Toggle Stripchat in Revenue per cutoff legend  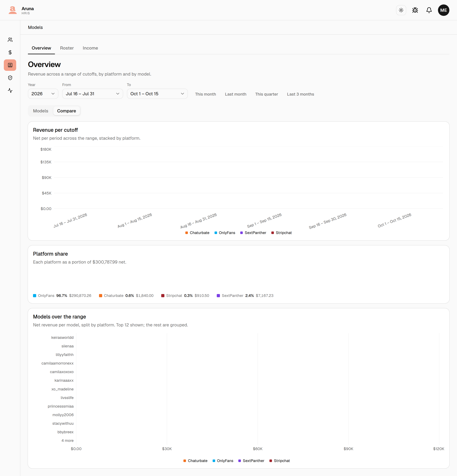pos(281,233)
